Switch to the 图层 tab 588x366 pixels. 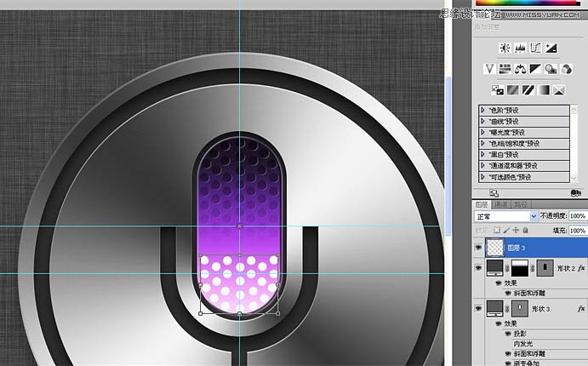(x=482, y=204)
